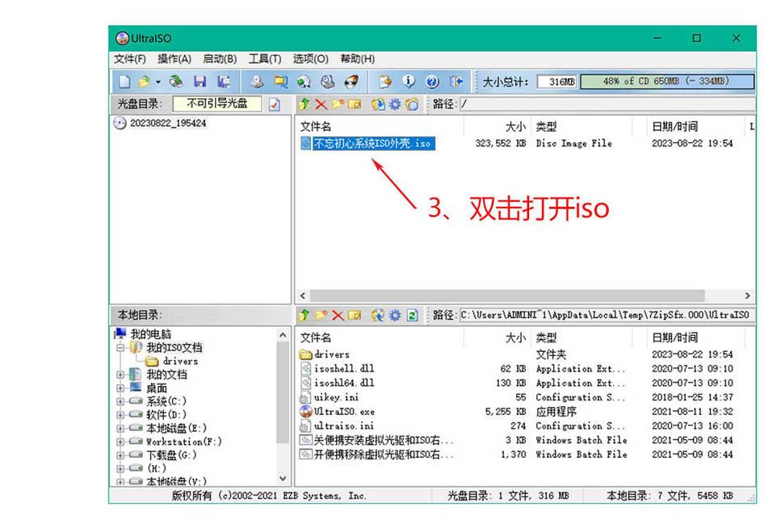This screenshot has width=777, height=532.
Task: Open dropdown arrow next to Open folder icon
Action: point(158,82)
